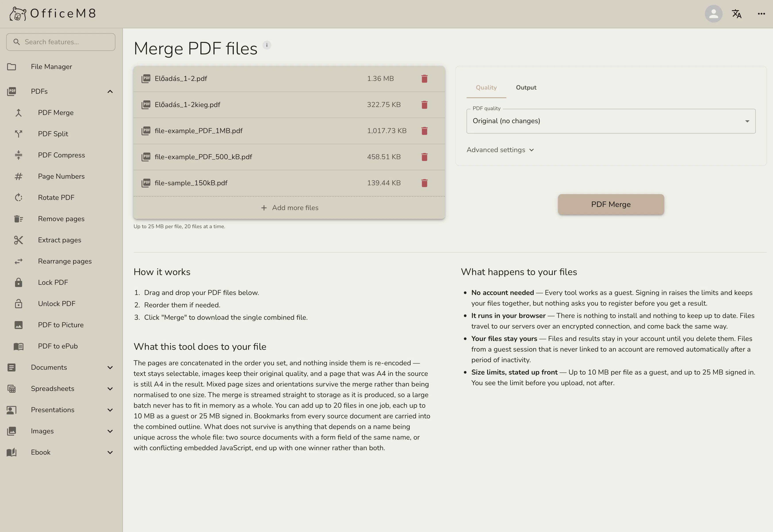Click the File Manager folder icon

12,67
